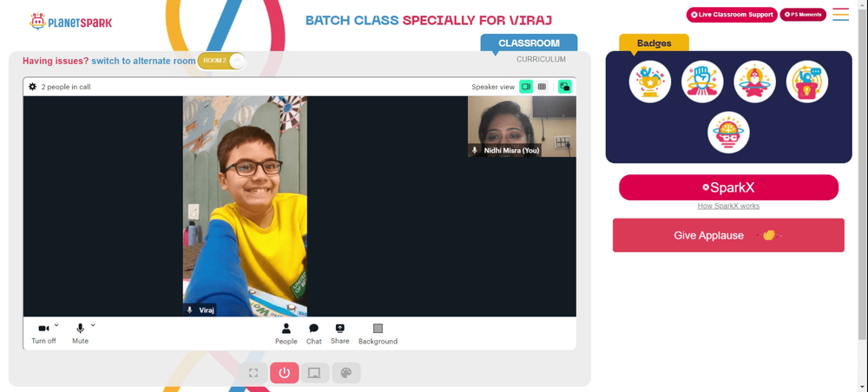
Task: Switch to speaker view layout icon
Action: coord(526,86)
